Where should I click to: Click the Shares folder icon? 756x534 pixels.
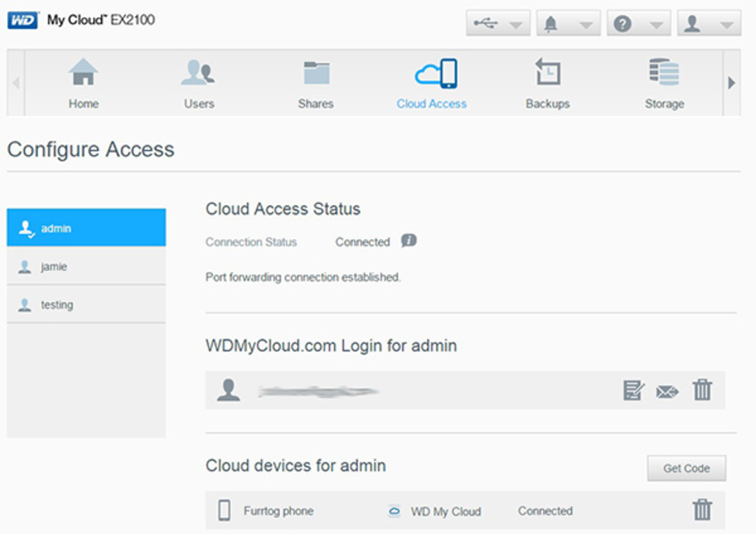[x=316, y=73]
